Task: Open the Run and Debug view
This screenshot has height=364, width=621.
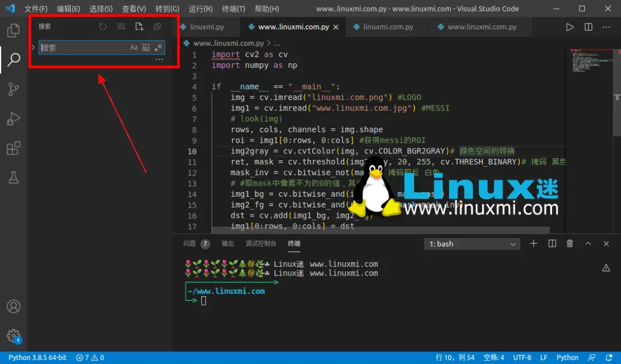Action: [x=13, y=119]
